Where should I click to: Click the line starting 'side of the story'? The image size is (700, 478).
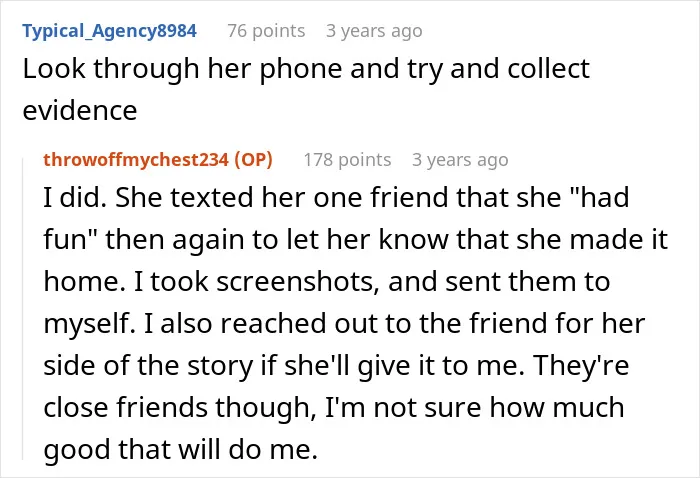tap(336, 366)
